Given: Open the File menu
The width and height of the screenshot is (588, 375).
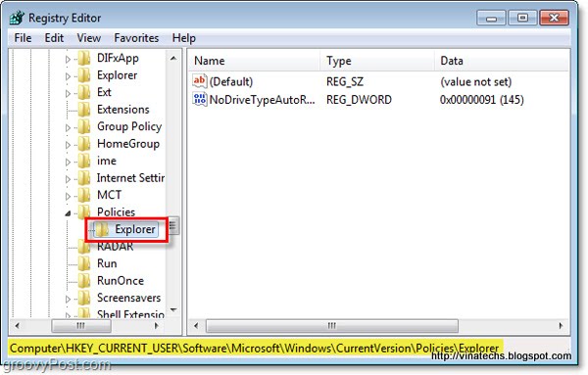Looking at the screenshot, I should pyautogui.click(x=23, y=38).
